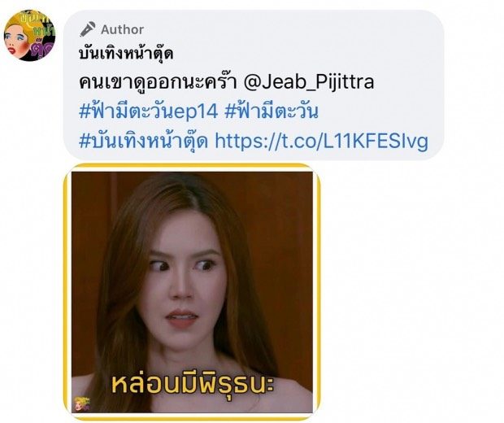View the attached meme image
The height and width of the screenshot is (423, 504).
(x=192, y=292)
